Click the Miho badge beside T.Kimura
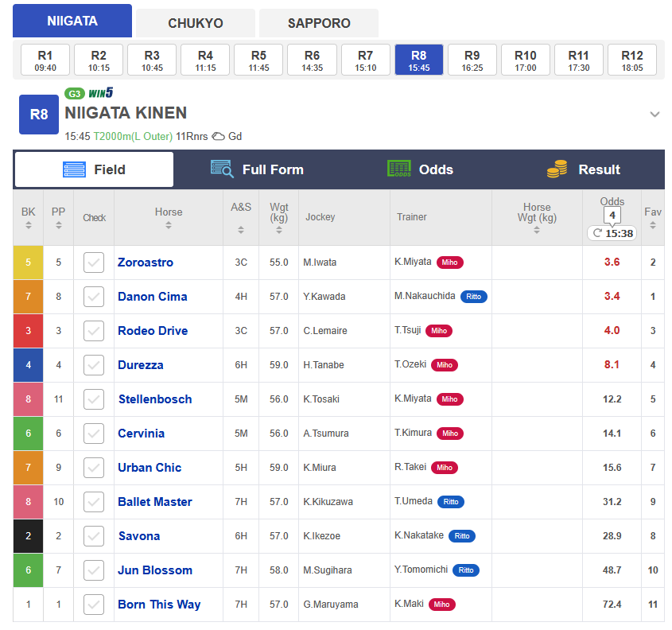Viewport: 672px width, 630px height. click(x=450, y=434)
